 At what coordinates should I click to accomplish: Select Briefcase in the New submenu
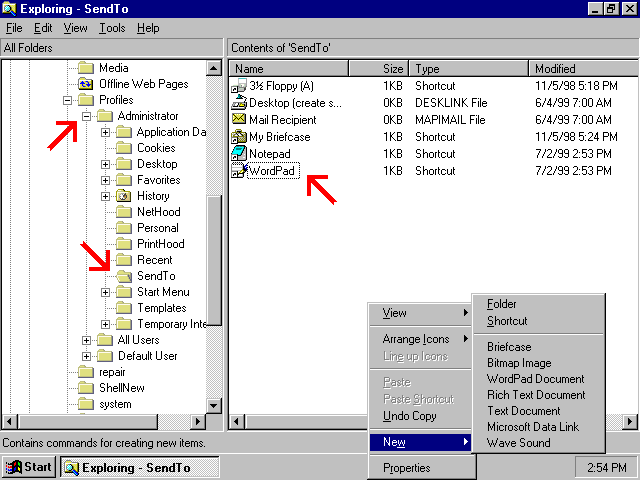coord(538,347)
